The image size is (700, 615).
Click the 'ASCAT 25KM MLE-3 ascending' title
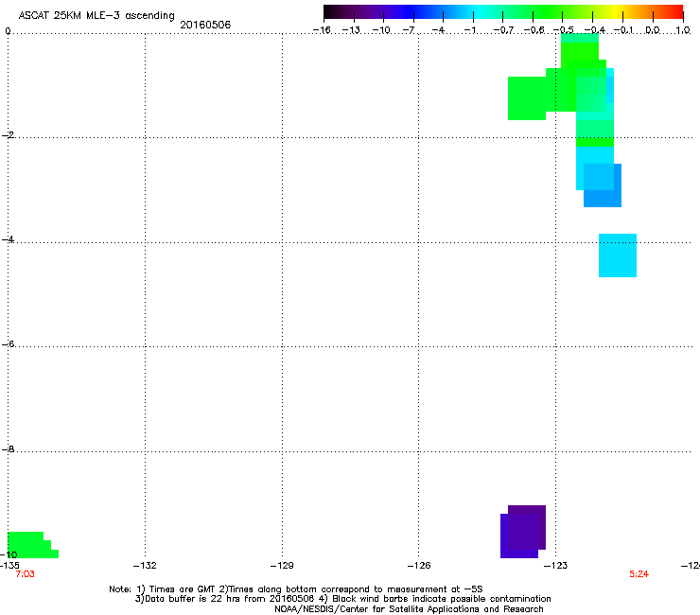[96, 16]
